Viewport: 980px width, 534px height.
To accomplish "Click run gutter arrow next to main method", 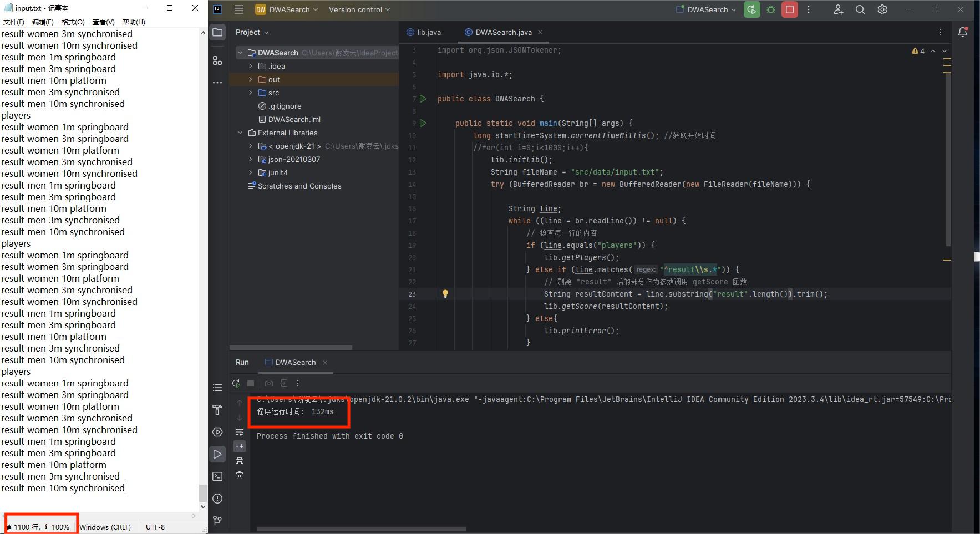I will point(423,123).
